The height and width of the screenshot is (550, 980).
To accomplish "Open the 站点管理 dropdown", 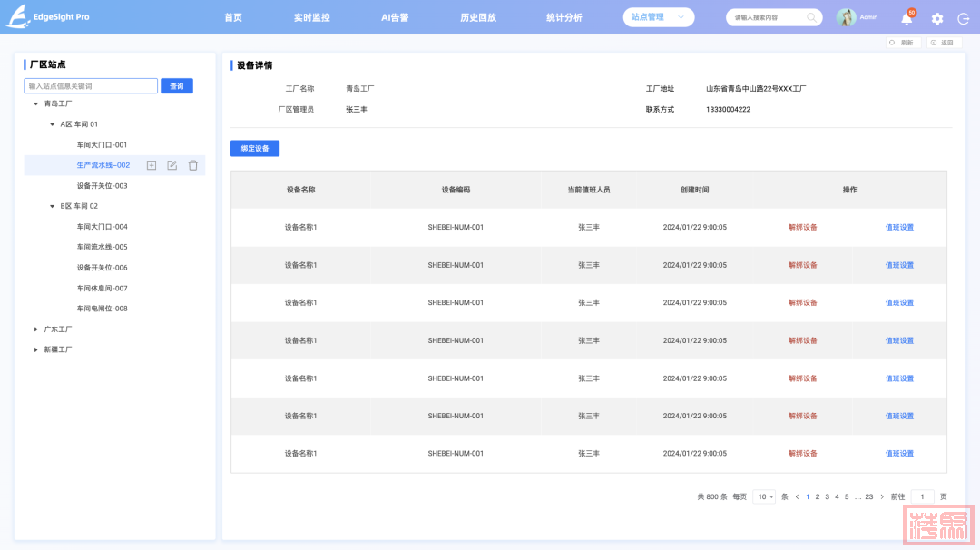I will (658, 17).
